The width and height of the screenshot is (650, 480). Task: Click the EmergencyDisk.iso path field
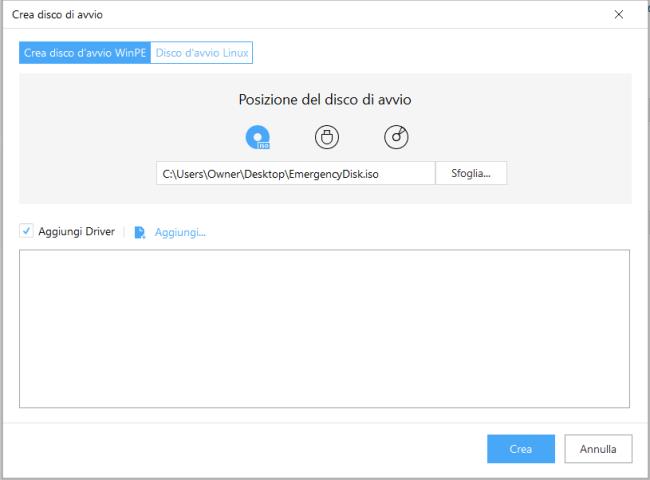click(296, 173)
